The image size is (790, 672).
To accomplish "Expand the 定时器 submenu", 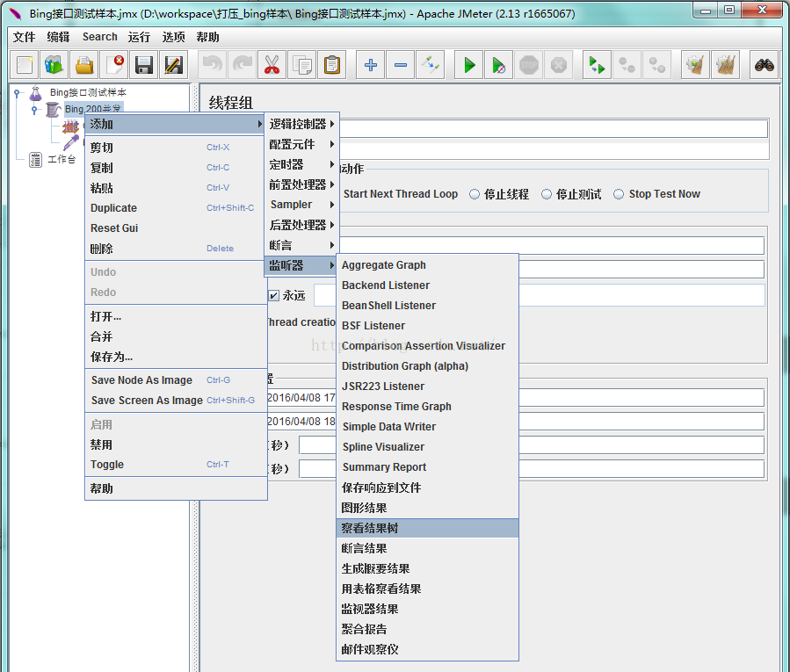I will [x=301, y=164].
